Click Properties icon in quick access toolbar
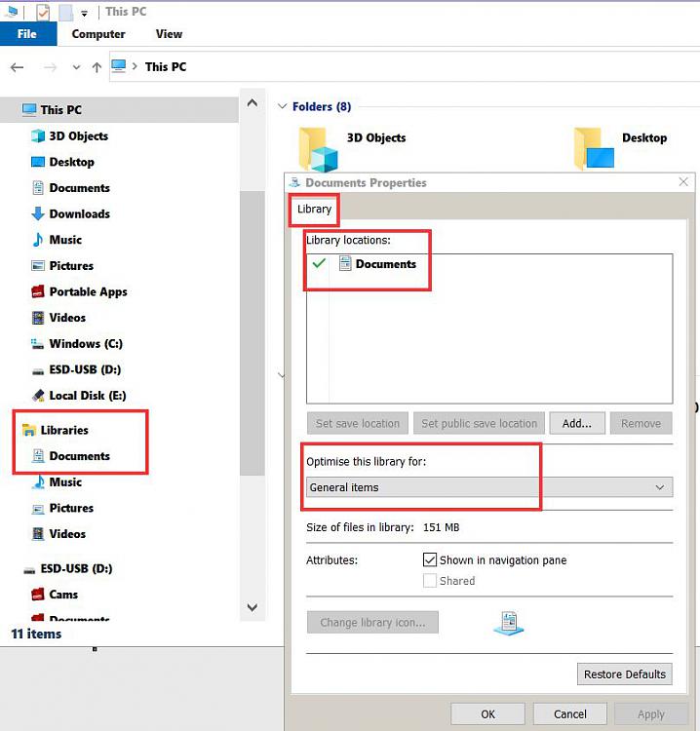This screenshot has width=700, height=731. click(x=43, y=13)
